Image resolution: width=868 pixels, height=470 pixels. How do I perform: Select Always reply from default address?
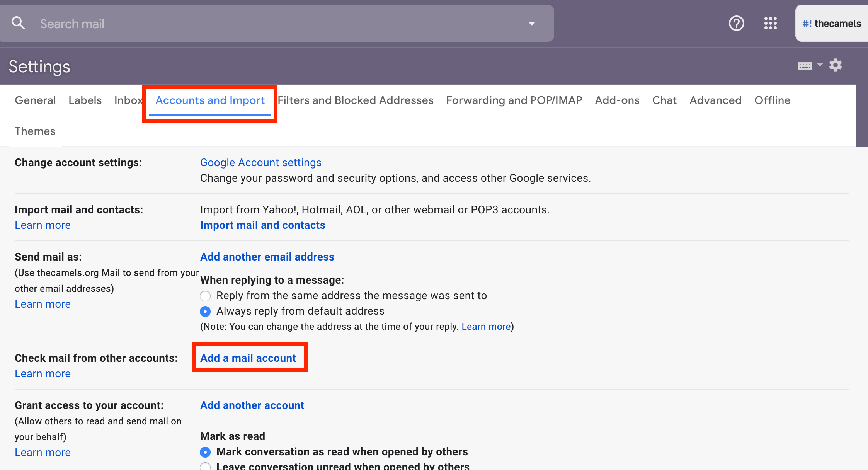pyautogui.click(x=205, y=311)
